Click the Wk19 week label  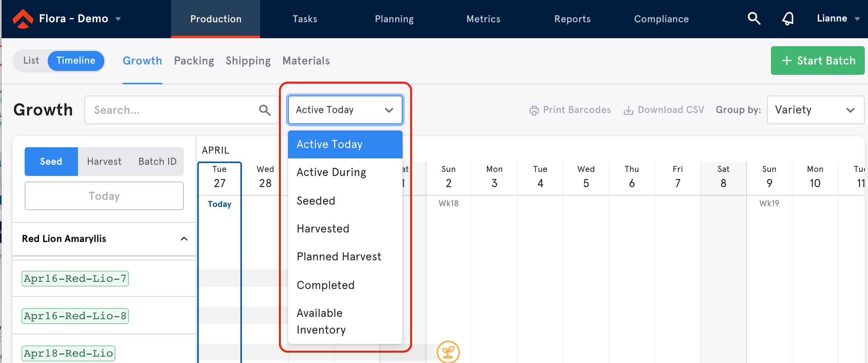pyautogui.click(x=769, y=203)
